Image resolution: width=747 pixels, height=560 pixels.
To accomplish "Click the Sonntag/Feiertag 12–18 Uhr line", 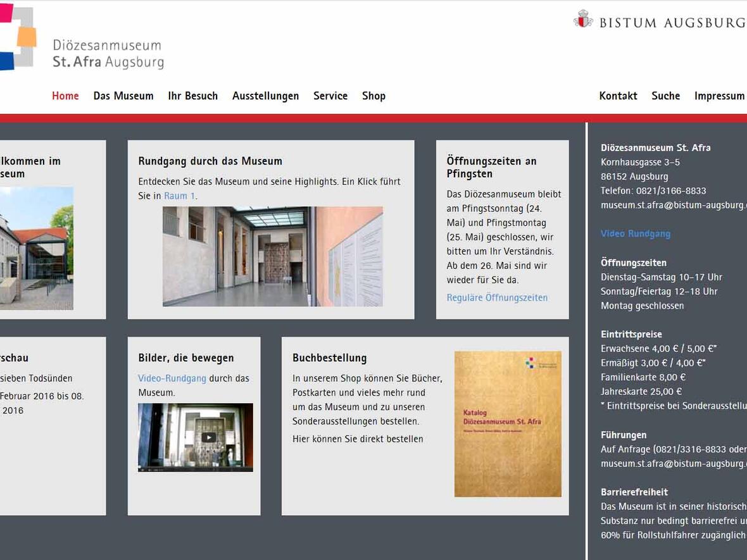I will (659, 292).
